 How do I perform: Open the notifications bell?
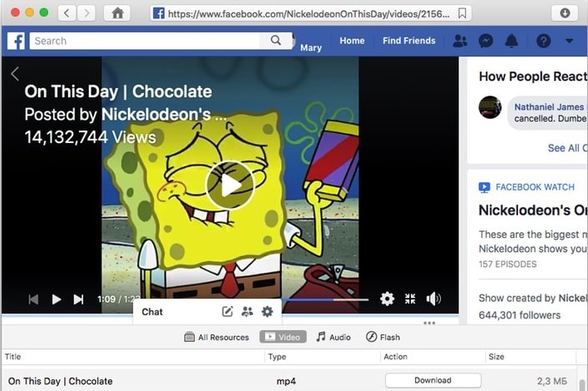coord(511,41)
